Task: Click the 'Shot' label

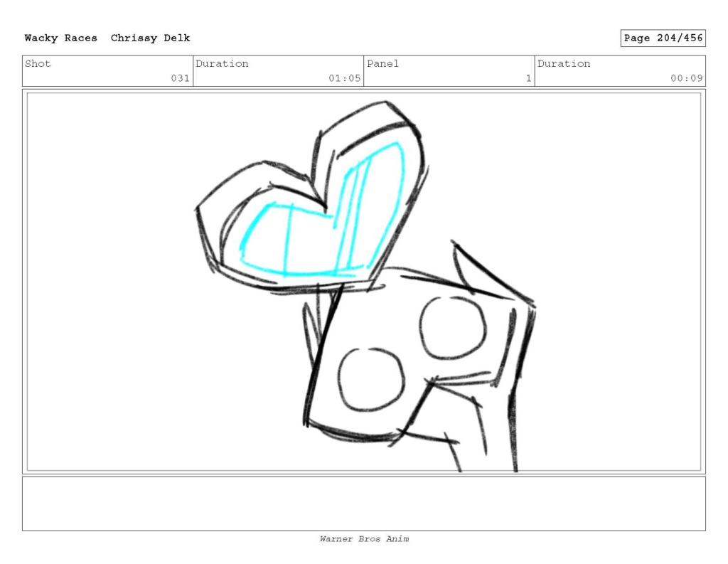Action: pyautogui.click(x=38, y=63)
